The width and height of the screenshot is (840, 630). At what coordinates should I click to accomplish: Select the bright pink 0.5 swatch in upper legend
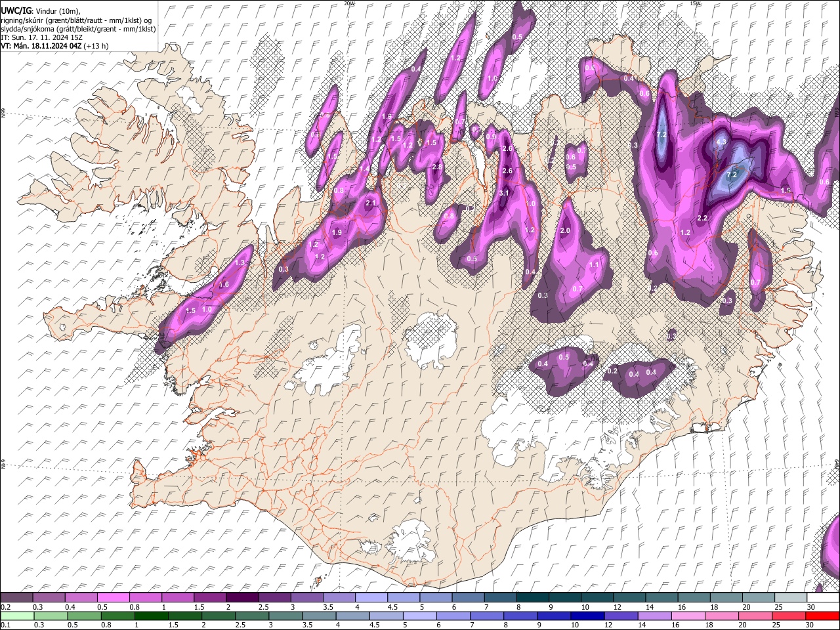point(113,597)
